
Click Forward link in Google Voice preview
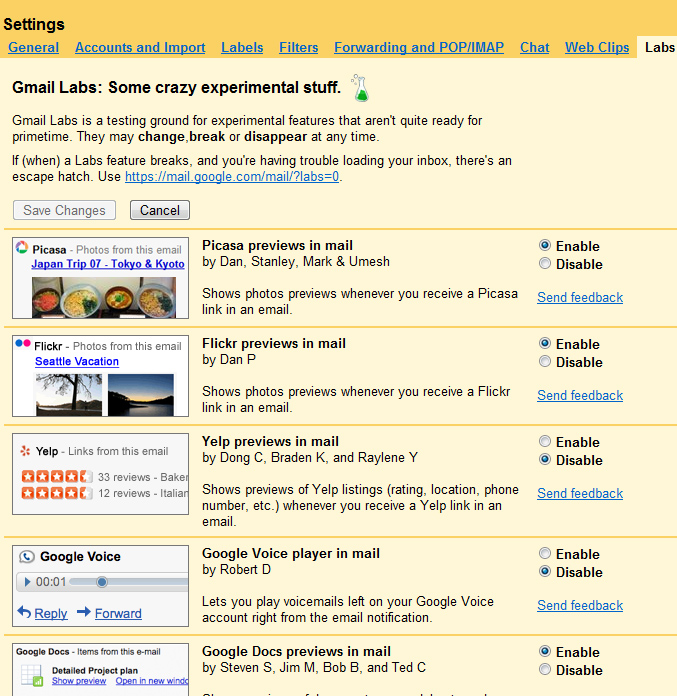click(118, 613)
